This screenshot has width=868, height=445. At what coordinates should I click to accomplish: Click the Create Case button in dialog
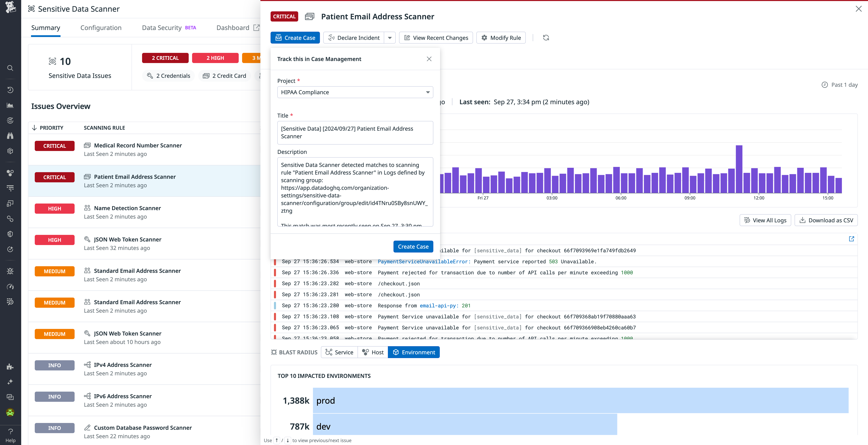(x=413, y=246)
